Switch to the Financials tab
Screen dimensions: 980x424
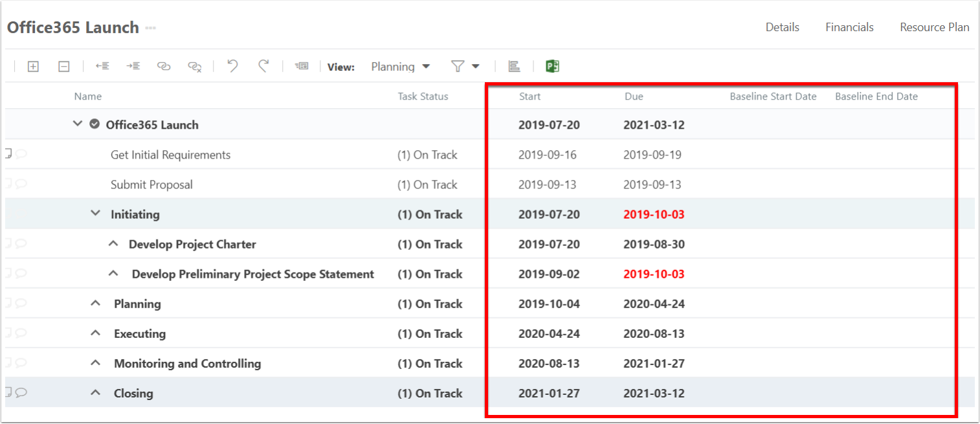click(849, 27)
